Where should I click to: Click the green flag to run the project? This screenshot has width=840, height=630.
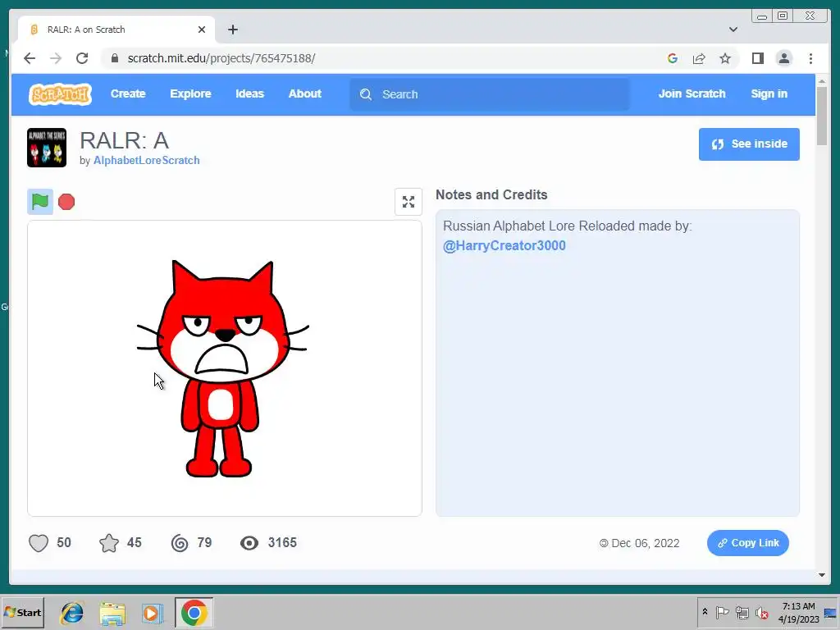click(40, 202)
